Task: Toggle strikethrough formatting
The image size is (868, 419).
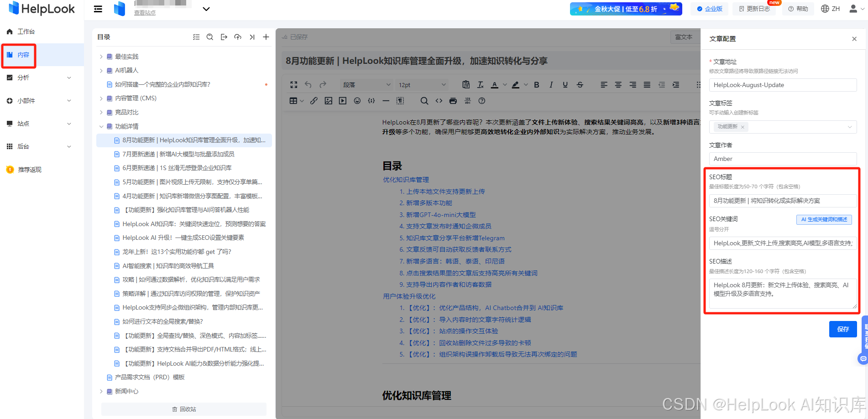Action: (580, 85)
